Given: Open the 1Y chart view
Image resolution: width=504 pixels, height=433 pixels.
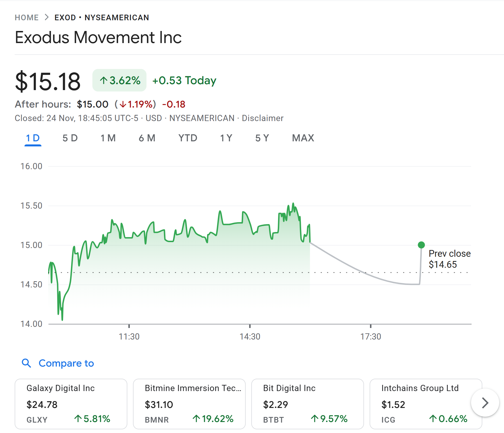Looking at the screenshot, I should (x=226, y=138).
